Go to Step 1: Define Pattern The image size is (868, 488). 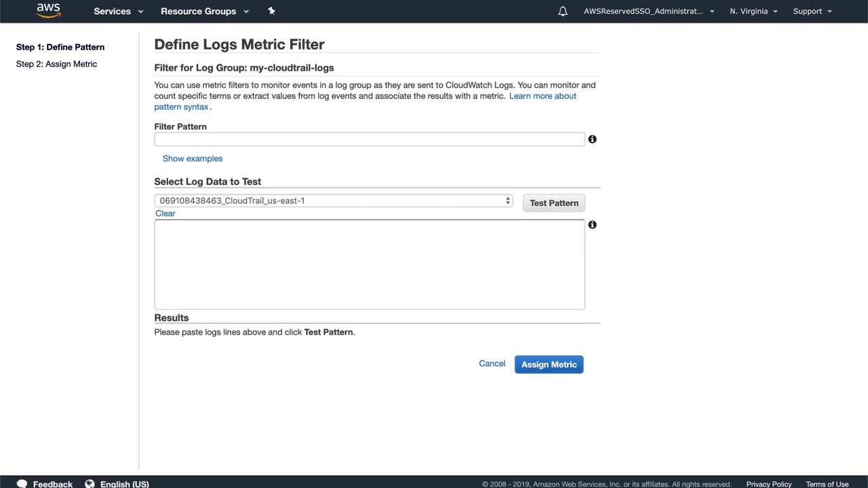pyautogui.click(x=60, y=47)
